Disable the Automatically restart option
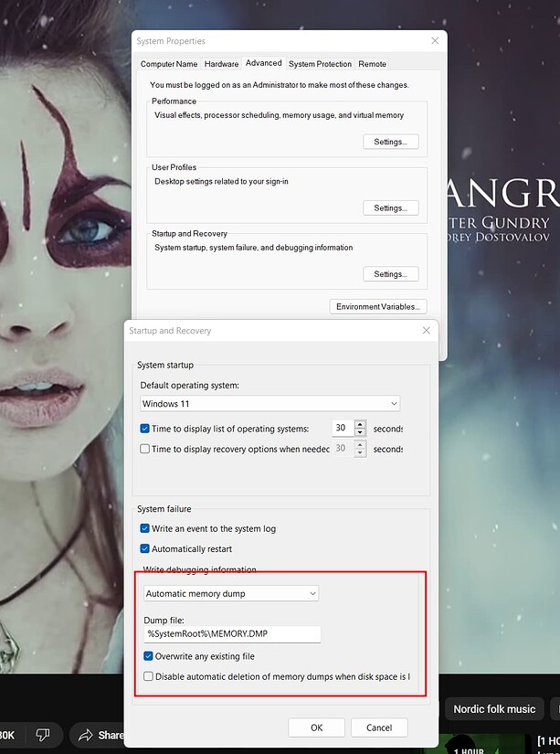 [x=145, y=548]
